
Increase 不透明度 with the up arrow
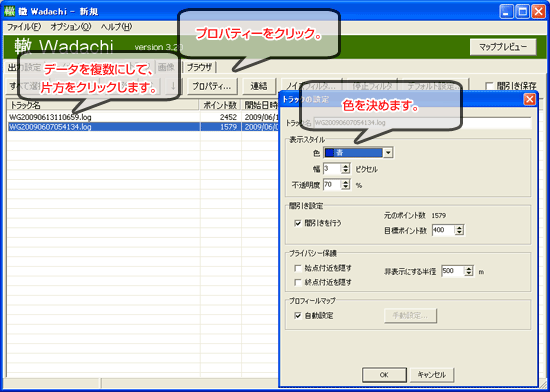pos(346,182)
